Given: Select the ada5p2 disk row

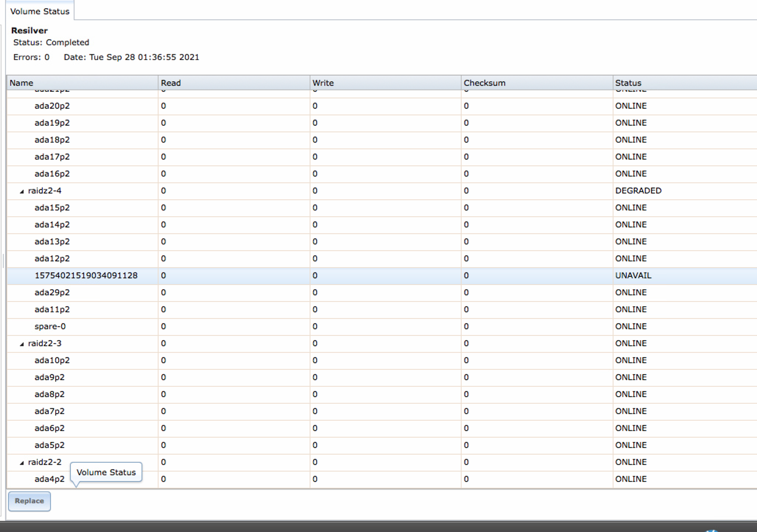Looking at the screenshot, I should (x=50, y=445).
